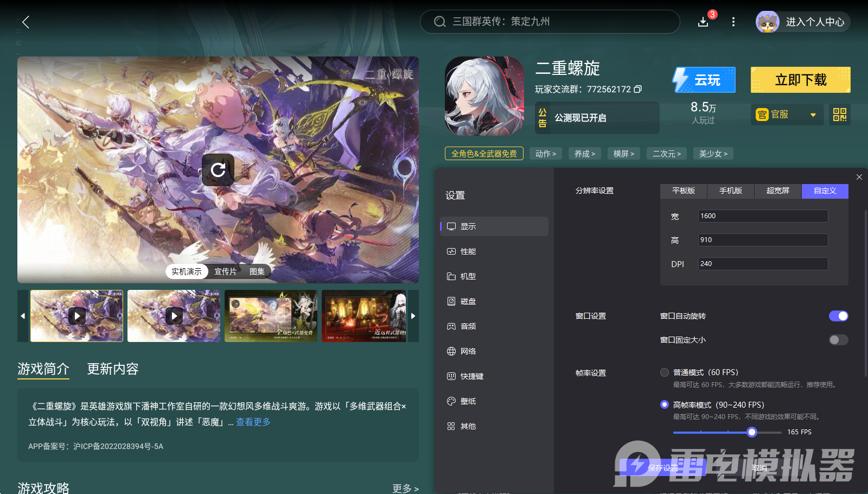Select the first video preview thumbnail
This screenshot has height=494, width=868.
pos(76,316)
